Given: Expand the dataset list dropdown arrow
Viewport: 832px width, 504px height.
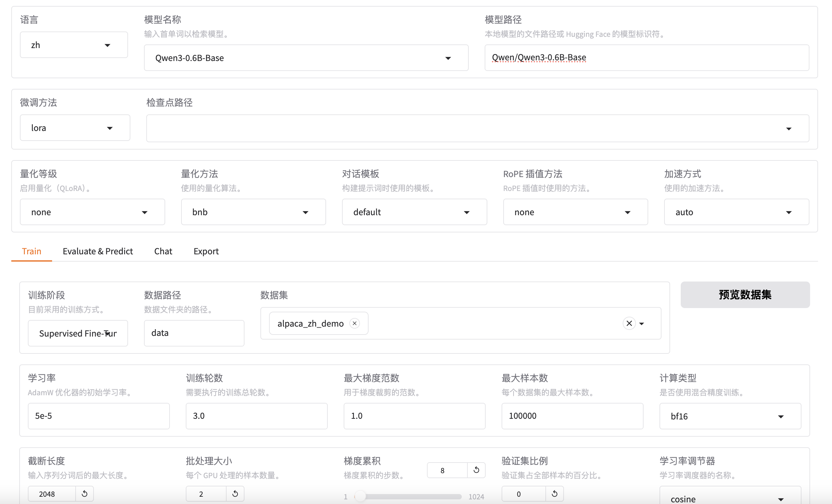Looking at the screenshot, I should click(x=642, y=324).
